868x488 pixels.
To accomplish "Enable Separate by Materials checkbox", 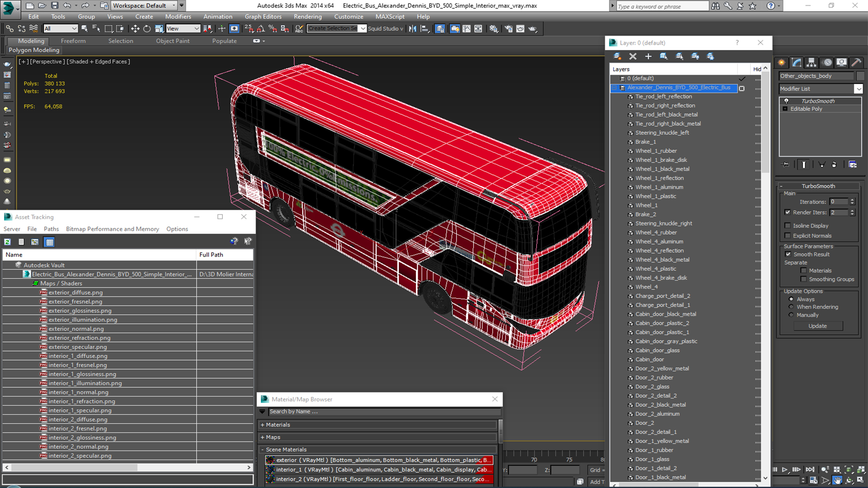I will (803, 270).
